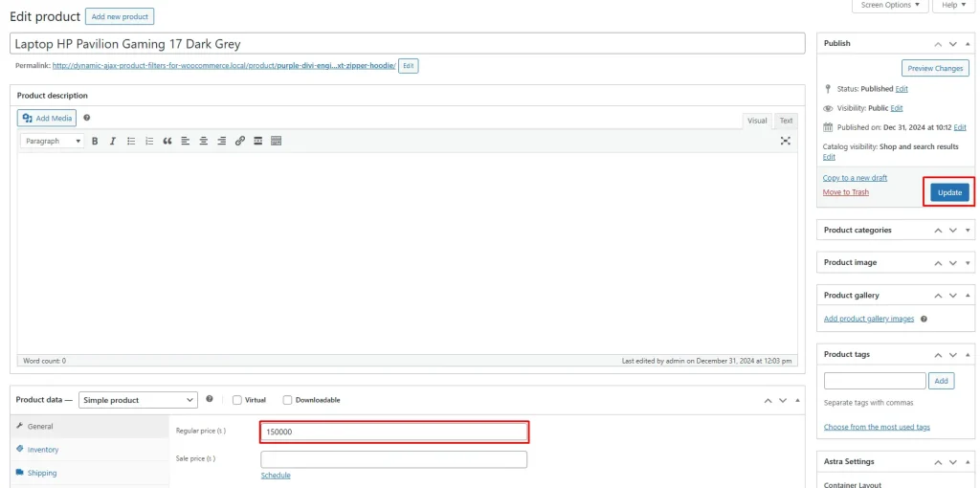Move the Publish panel up
This screenshot has width=980, height=488.
938,44
